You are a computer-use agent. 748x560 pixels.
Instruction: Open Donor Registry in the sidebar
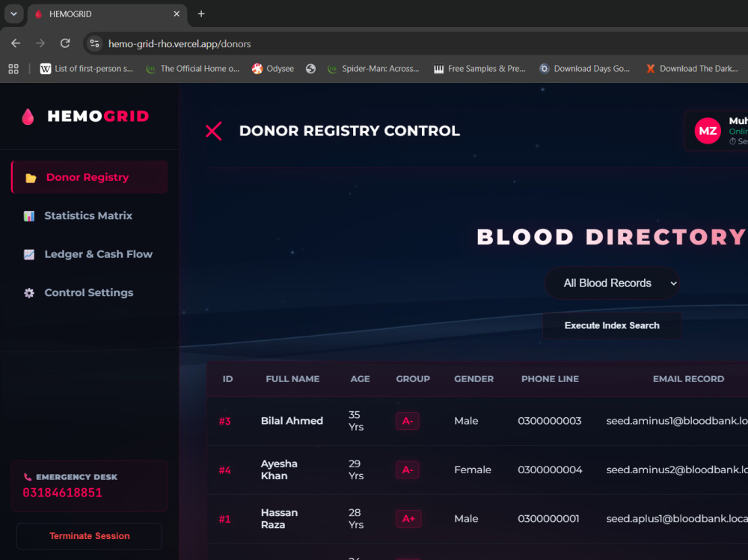(89, 177)
